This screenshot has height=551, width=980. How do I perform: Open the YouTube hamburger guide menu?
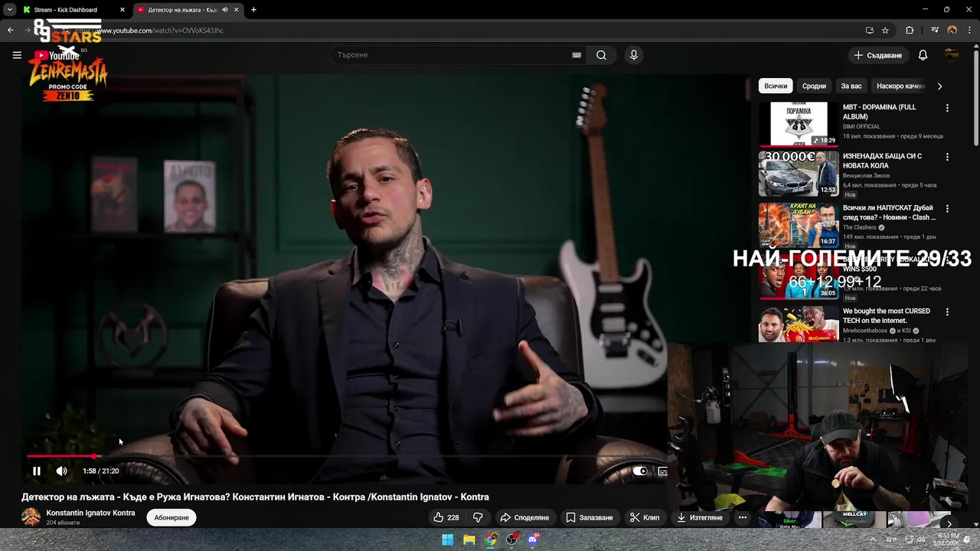coord(17,55)
